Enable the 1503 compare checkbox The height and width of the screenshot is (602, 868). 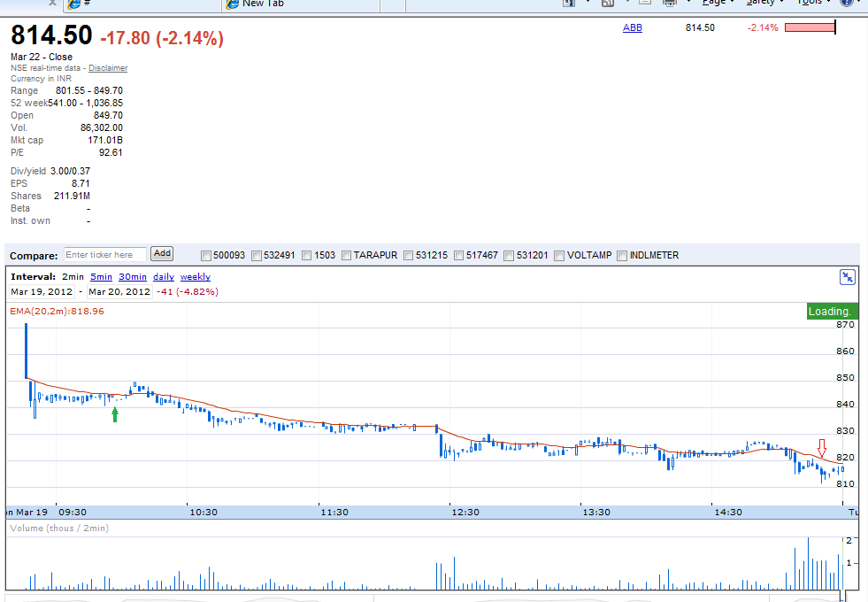tap(307, 255)
